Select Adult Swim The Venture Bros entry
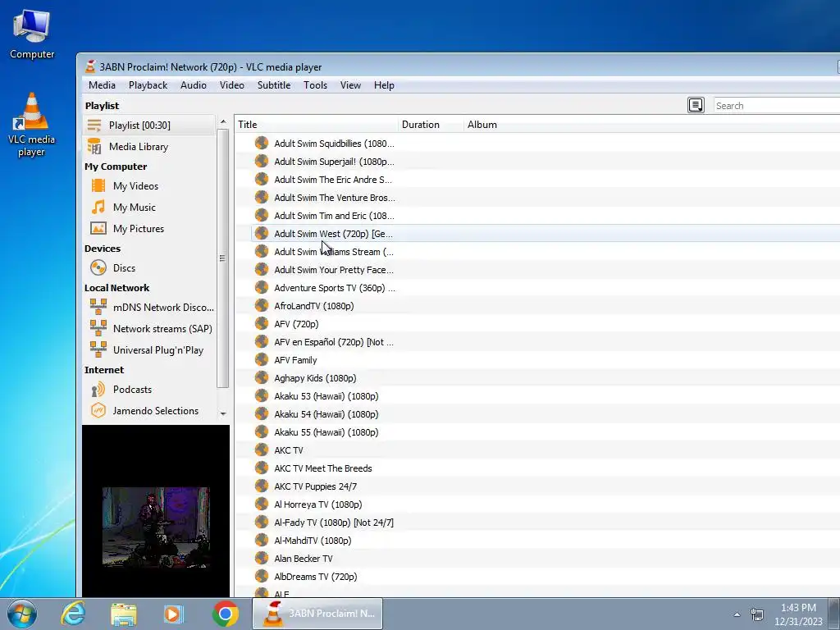The image size is (840, 630). pyautogui.click(x=335, y=198)
